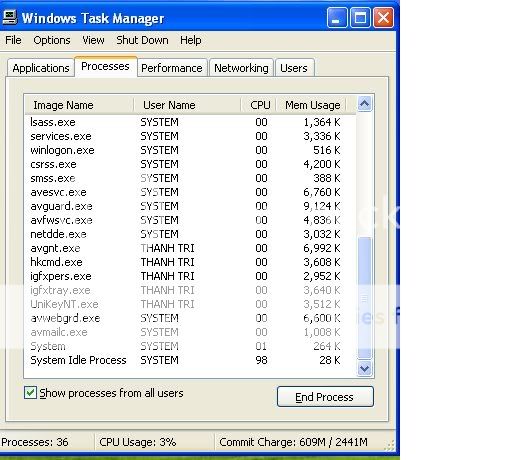Pick the avesvc.exe process row
The image size is (512, 460).
[x=190, y=192]
